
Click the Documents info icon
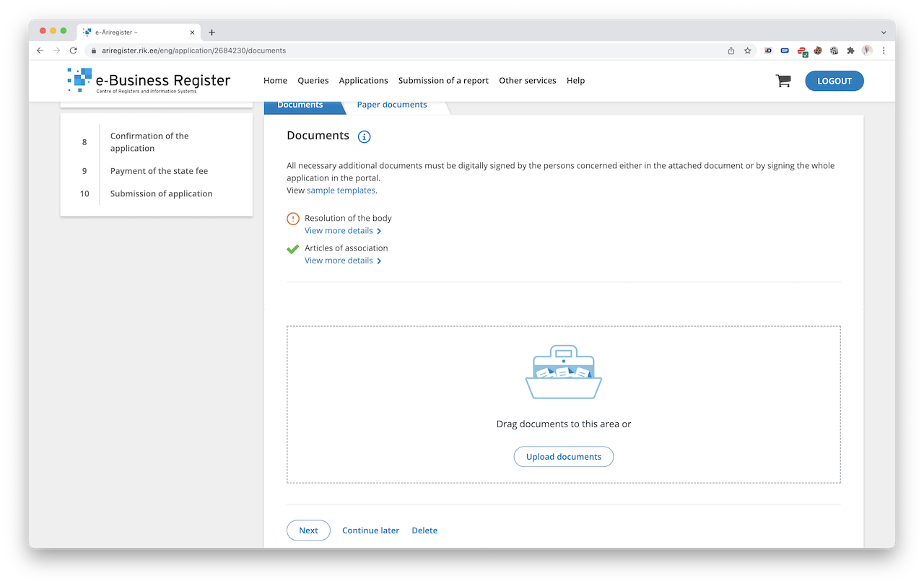coord(364,136)
